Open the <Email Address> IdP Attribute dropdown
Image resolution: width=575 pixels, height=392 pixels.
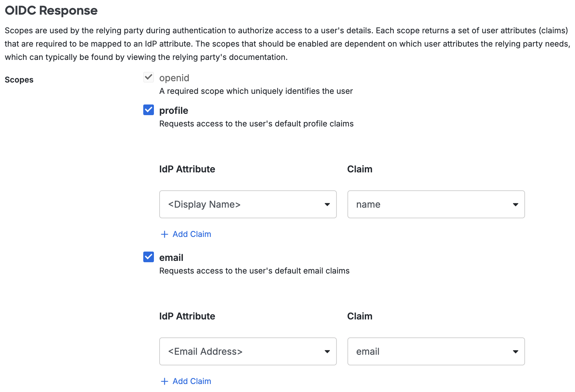[248, 351]
